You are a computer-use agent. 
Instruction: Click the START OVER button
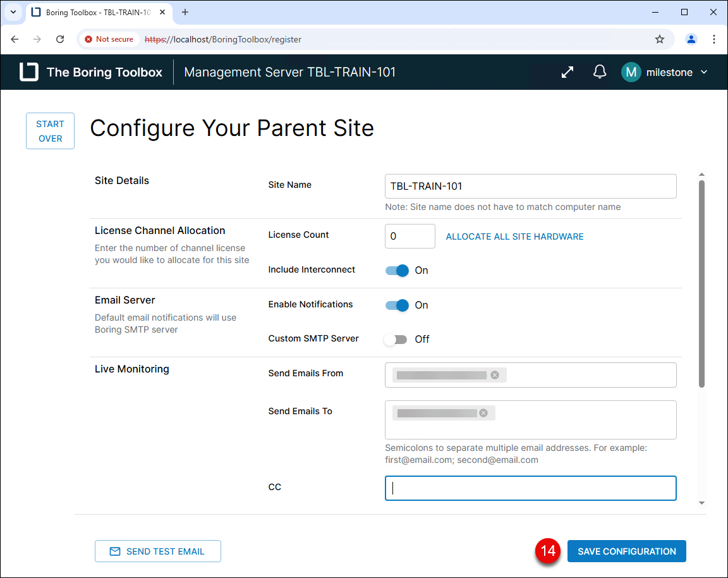click(x=50, y=131)
